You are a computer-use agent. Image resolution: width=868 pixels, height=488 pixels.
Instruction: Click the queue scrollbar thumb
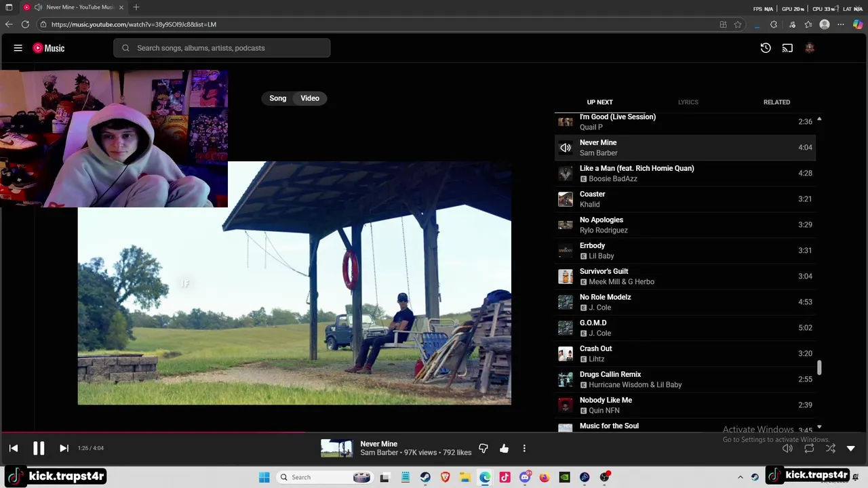[x=819, y=367]
